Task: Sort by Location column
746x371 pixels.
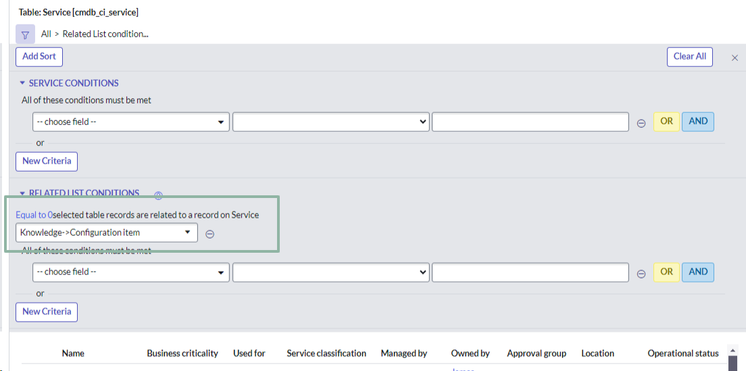Action: pyautogui.click(x=598, y=353)
